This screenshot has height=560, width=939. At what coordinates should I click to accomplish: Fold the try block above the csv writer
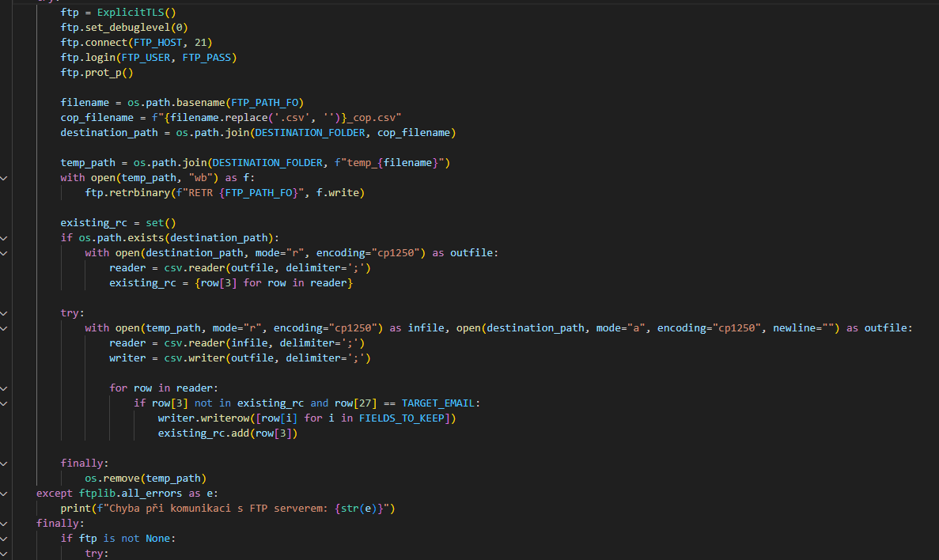(4, 313)
